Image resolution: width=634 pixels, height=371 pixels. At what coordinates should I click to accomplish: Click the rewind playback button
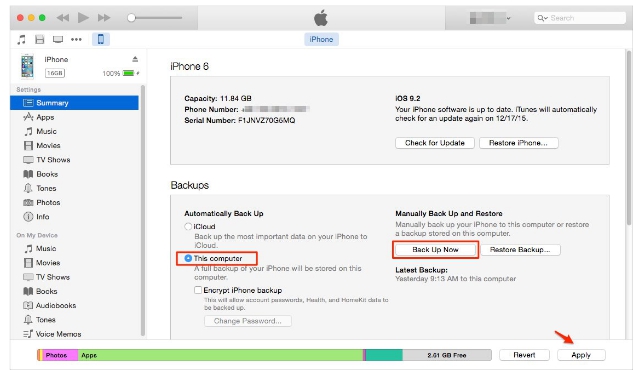63,18
